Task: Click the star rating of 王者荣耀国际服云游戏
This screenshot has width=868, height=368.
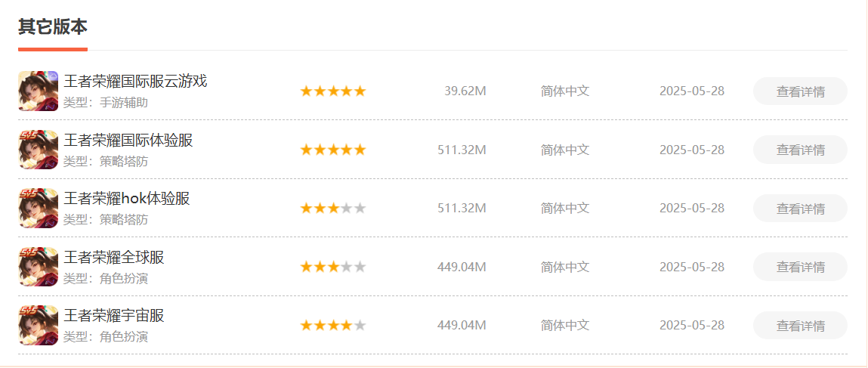Action: tap(332, 91)
